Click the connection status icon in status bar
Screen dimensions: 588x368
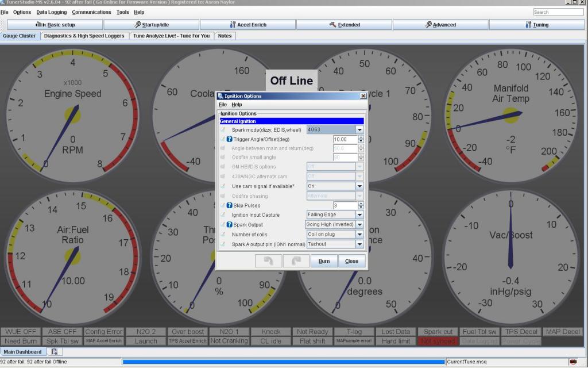click(572, 362)
